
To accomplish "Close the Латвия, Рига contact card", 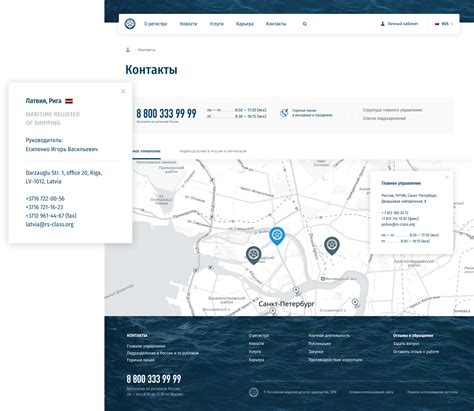I will pyautogui.click(x=123, y=91).
